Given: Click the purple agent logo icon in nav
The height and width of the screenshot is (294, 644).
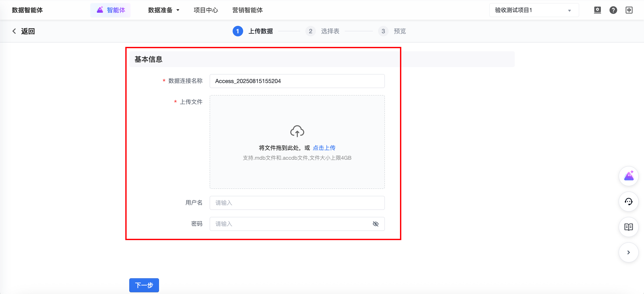Looking at the screenshot, I should point(100,10).
